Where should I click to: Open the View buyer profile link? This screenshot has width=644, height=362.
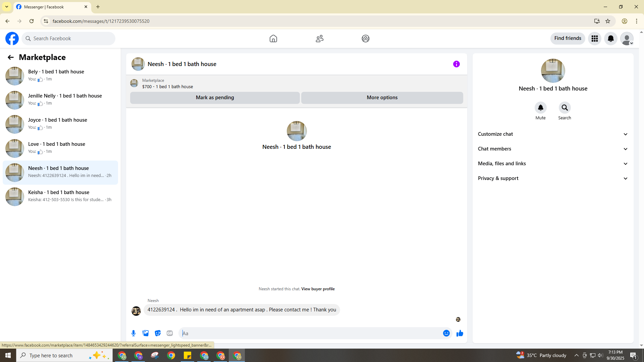point(318,289)
